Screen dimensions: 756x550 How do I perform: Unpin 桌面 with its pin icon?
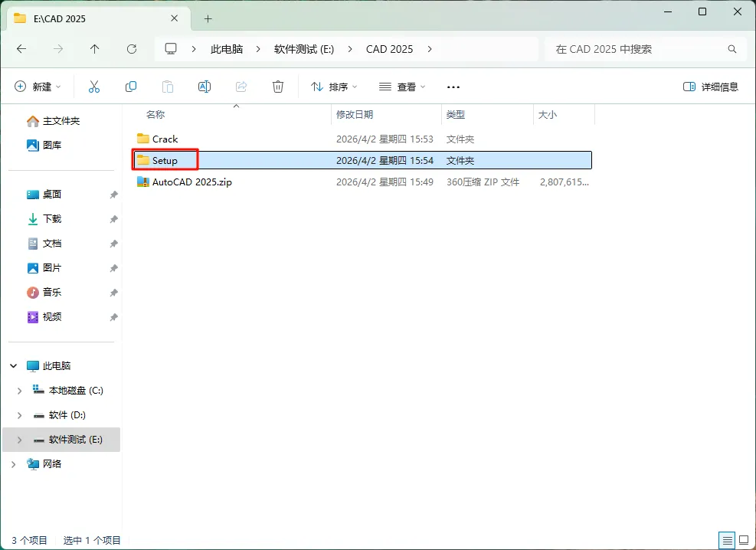pyautogui.click(x=113, y=195)
